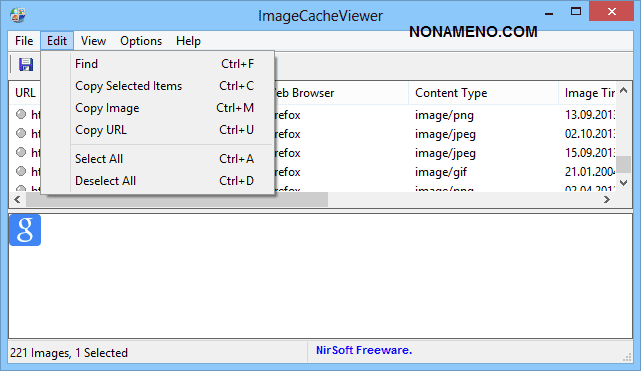The height and width of the screenshot is (371, 641).
Task: Click the vertical scrollbar up arrow
Action: pos(623,90)
